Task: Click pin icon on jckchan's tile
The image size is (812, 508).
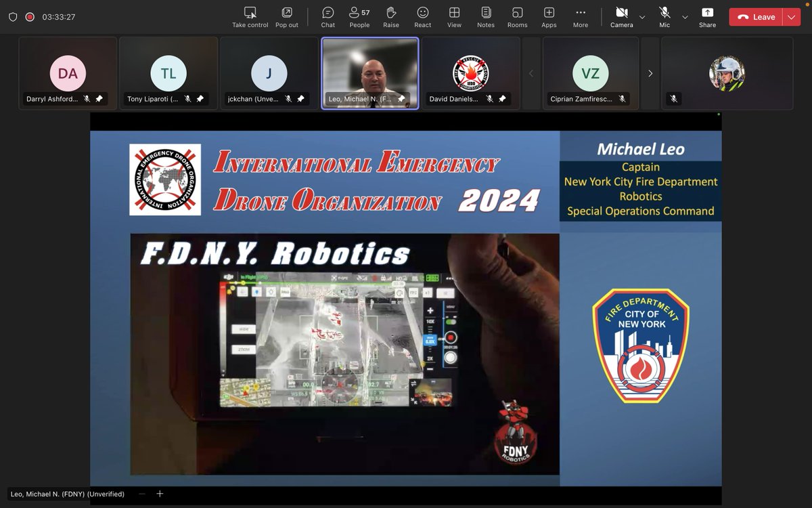Action: (x=300, y=99)
